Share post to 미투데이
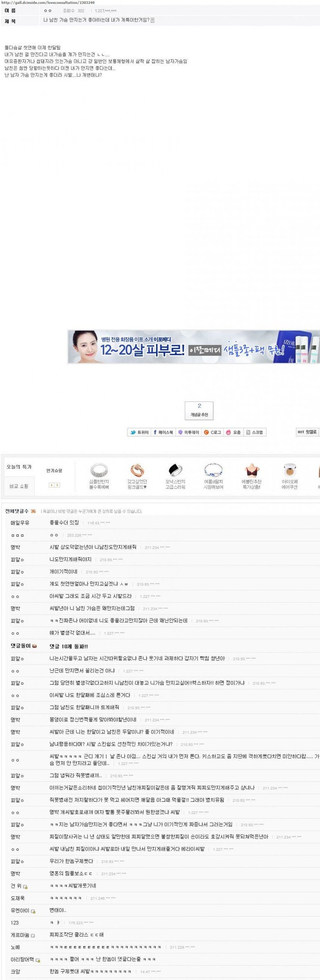The width and height of the screenshot is (320, 980). click(x=188, y=432)
